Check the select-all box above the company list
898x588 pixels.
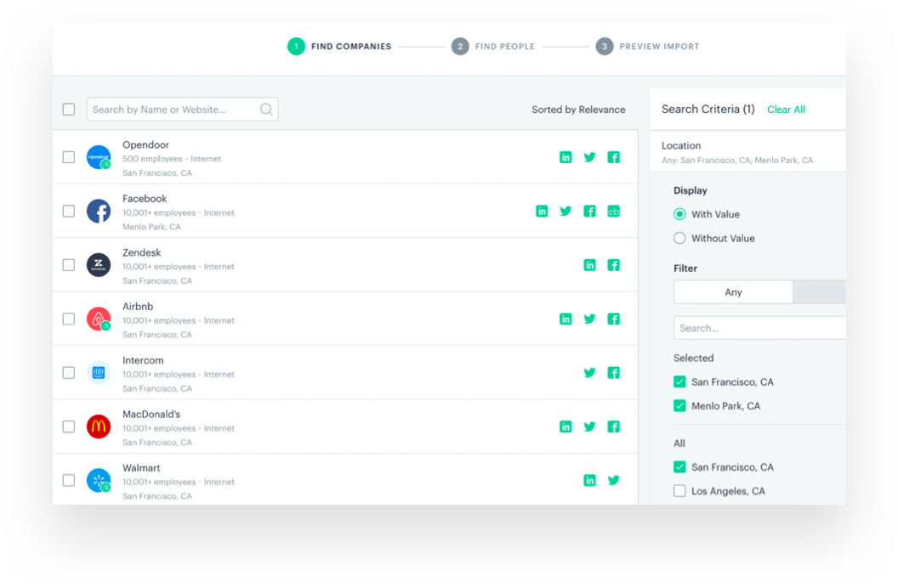point(68,109)
